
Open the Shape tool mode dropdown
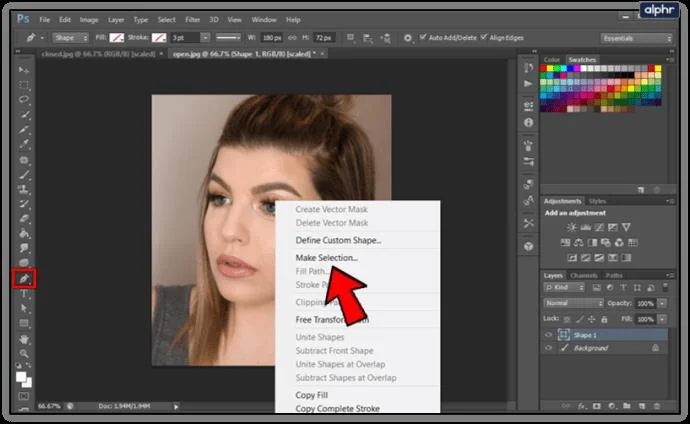[x=70, y=38]
